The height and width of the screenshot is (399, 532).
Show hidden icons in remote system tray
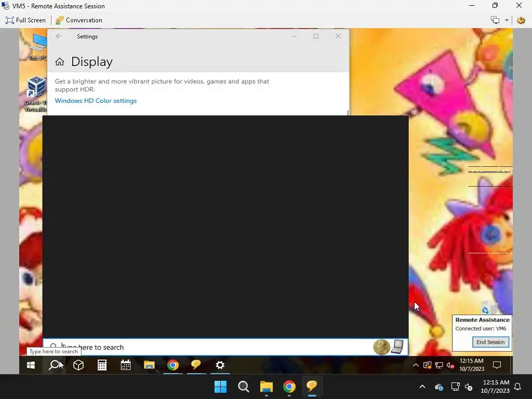point(416,365)
